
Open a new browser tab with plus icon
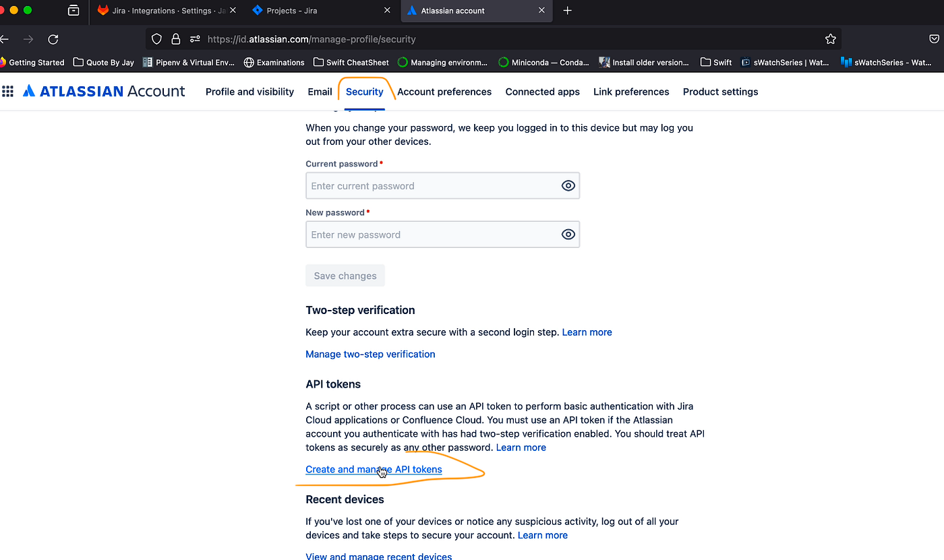coord(567,11)
